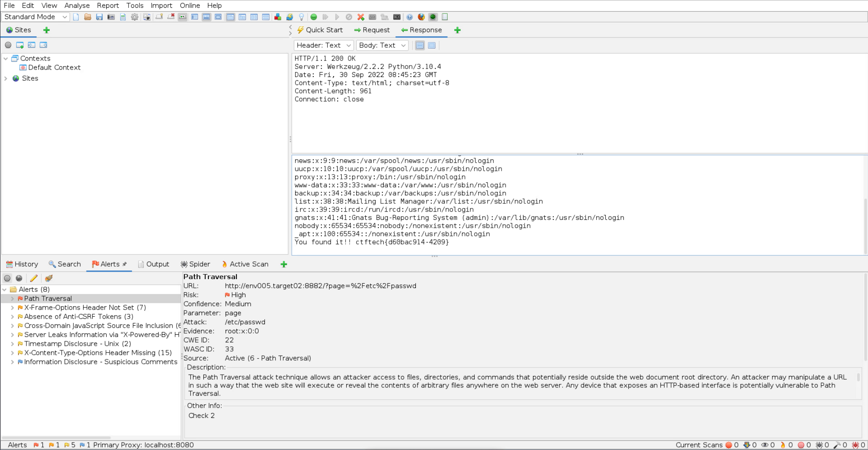Image resolution: width=868 pixels, height=450 pixels.
Task: Switch to the Active Scan tab
Action: (245, 264)
